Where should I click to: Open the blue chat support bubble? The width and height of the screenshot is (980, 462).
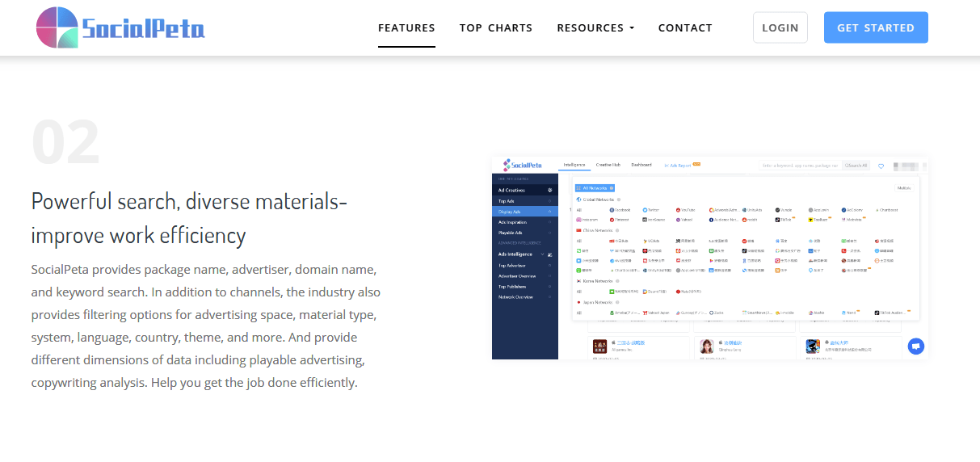click(915, 346)
